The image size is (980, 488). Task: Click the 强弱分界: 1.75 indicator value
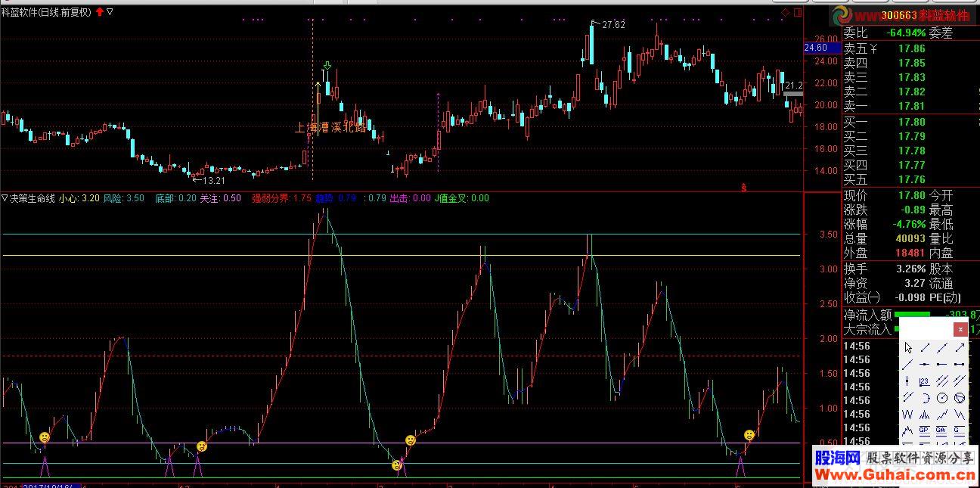(x=281, y=198)
